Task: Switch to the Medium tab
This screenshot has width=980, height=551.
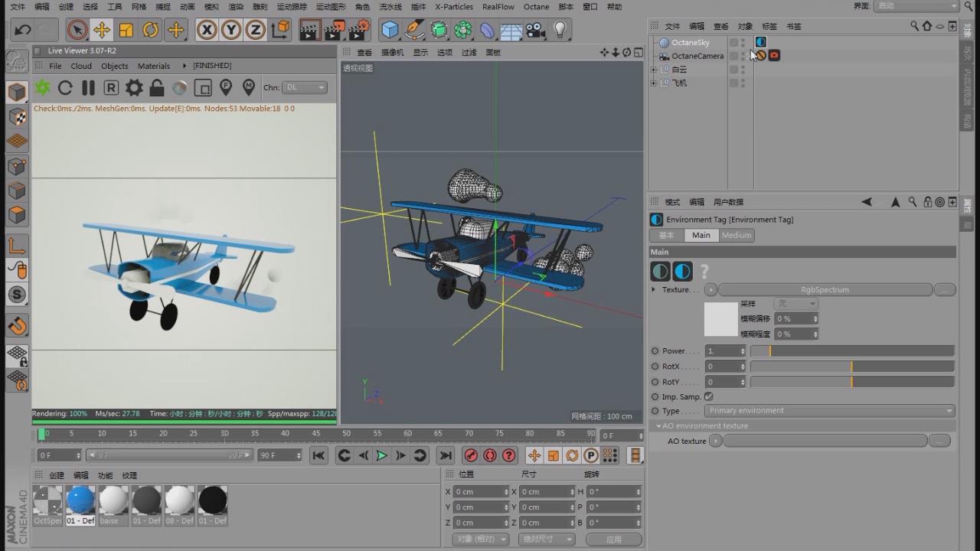Action: [737, 235]
